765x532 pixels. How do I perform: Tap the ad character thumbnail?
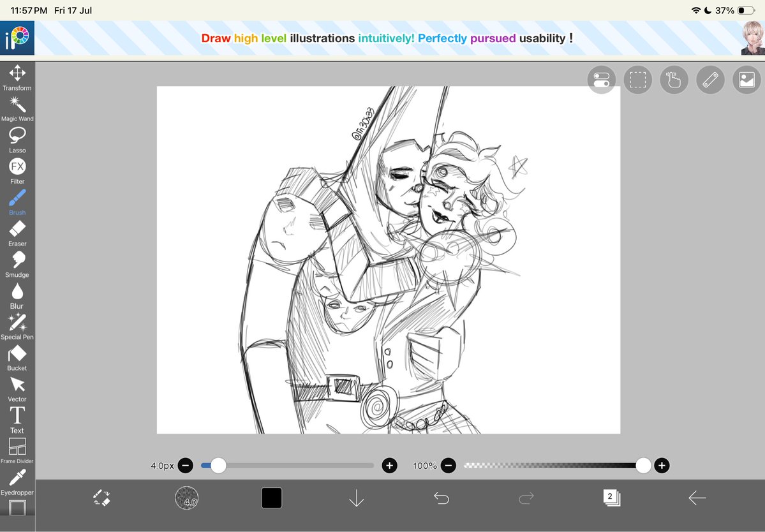[753, 38]
